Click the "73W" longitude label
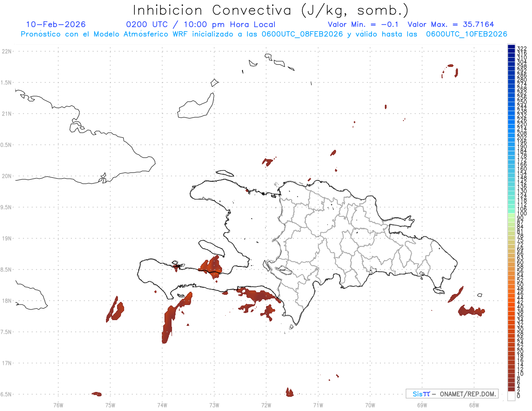The height and width of the screenshot is (411, 532). [214, 404]
